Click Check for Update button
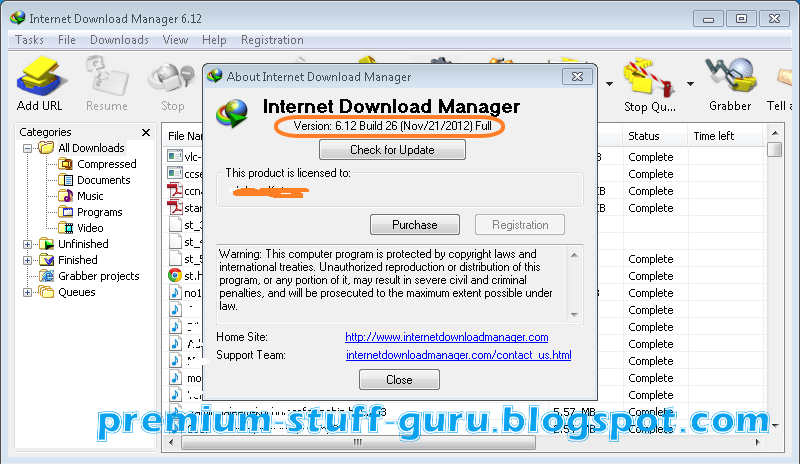This screenshot has width=800, height=464. tap(392, 150)
